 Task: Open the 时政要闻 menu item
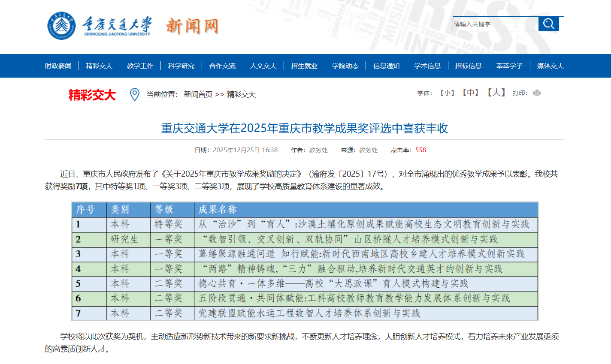point(58,66)
